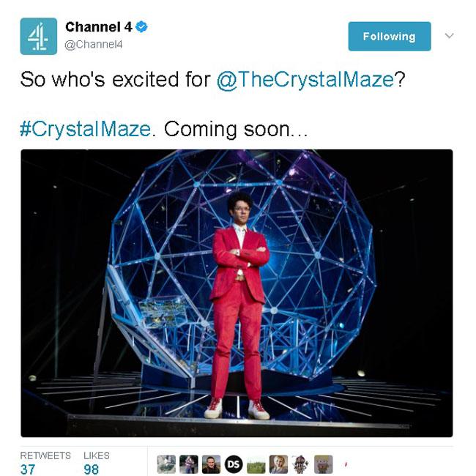The height and width of the screenshot is (476, 476).
Task: View the 98 likes count
Action: coord(92,469)
